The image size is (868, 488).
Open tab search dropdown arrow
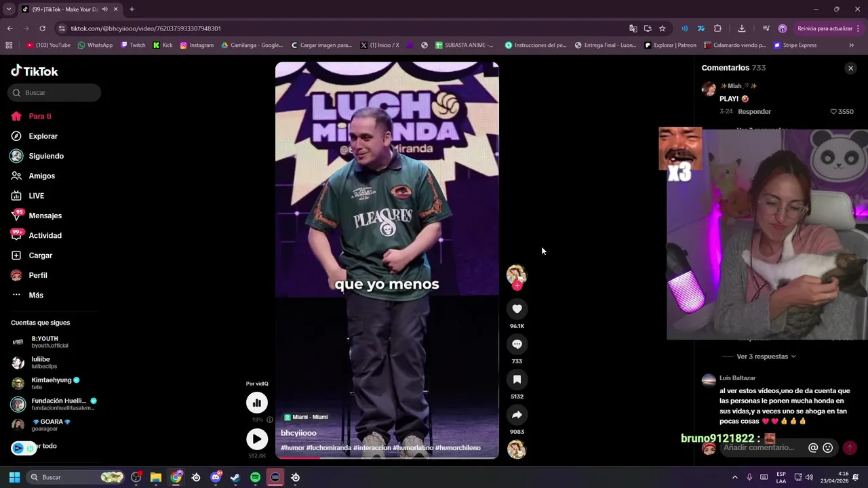[8, 9]
